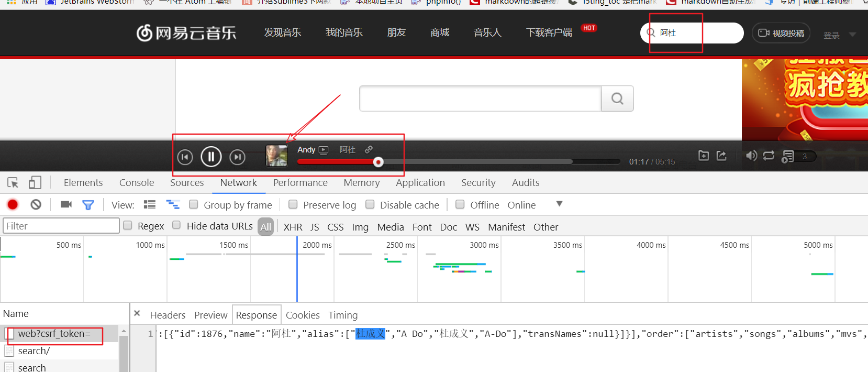
Task: Click the network Filter text field
Action: [61, 226]
